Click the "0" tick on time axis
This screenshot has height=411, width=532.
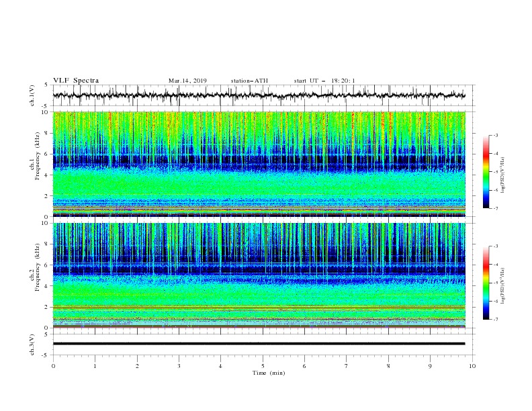(53, 366)
